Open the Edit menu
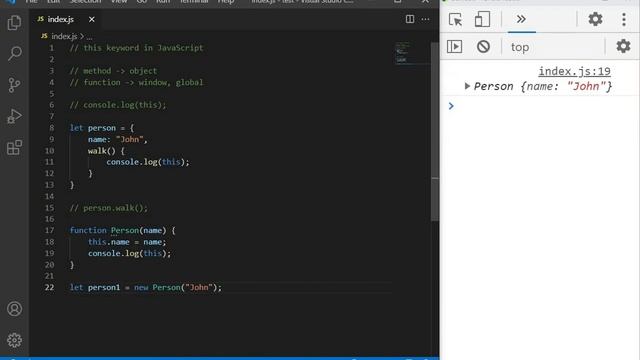This screenshot has width=640, height=360. 53,2
